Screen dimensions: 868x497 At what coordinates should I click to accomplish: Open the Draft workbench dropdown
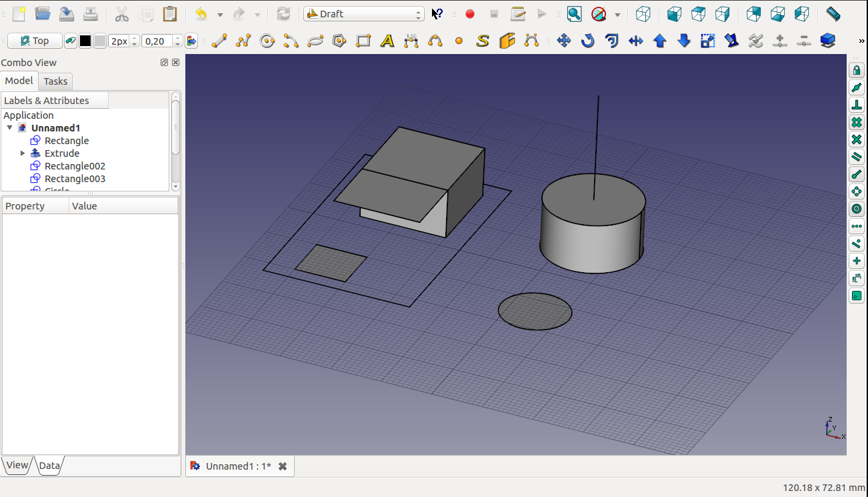[364, 14]
